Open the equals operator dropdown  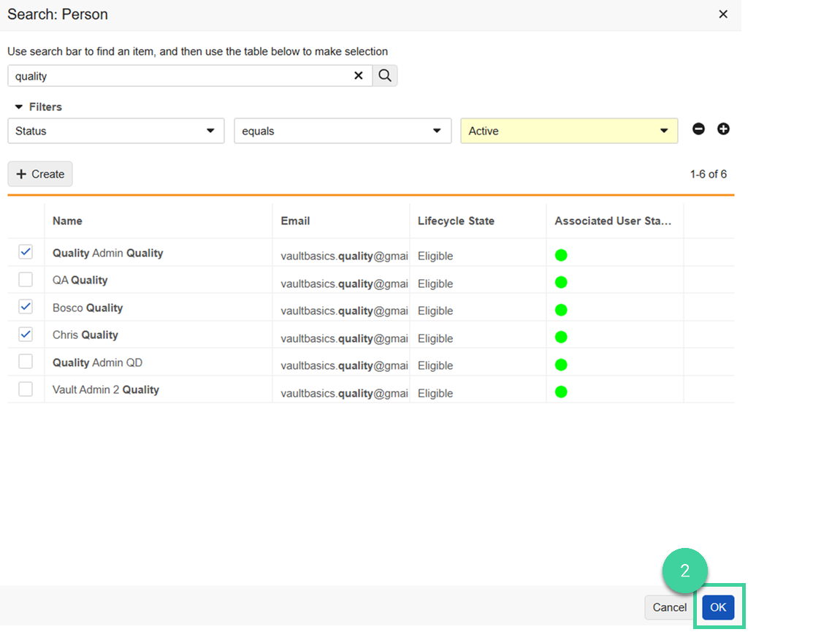pyautogui.click(x=343, y=131)
